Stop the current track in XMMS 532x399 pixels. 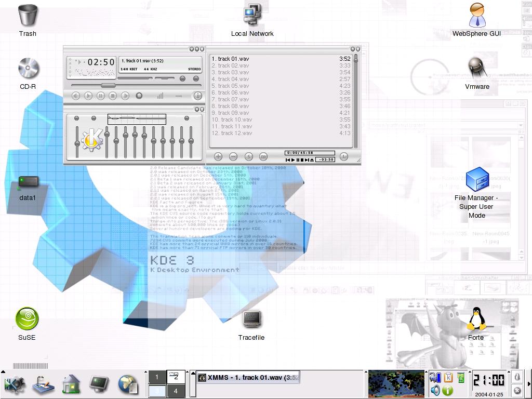point(113,96)
